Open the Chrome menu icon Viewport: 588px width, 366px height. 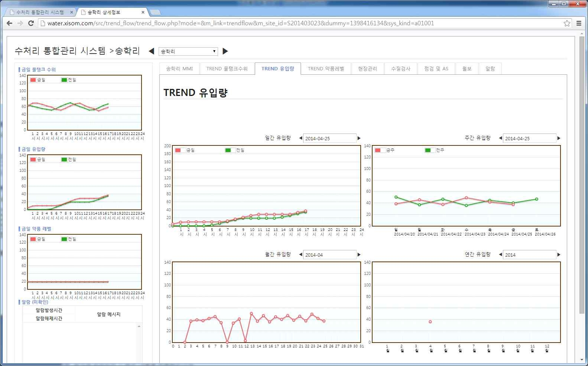click(x=579, y=23)
